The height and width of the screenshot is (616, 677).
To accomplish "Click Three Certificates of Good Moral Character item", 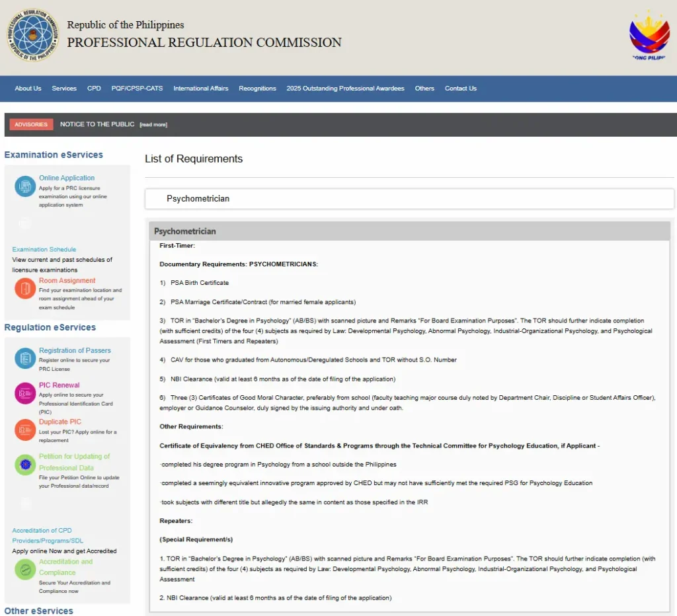I will point(407,403).
